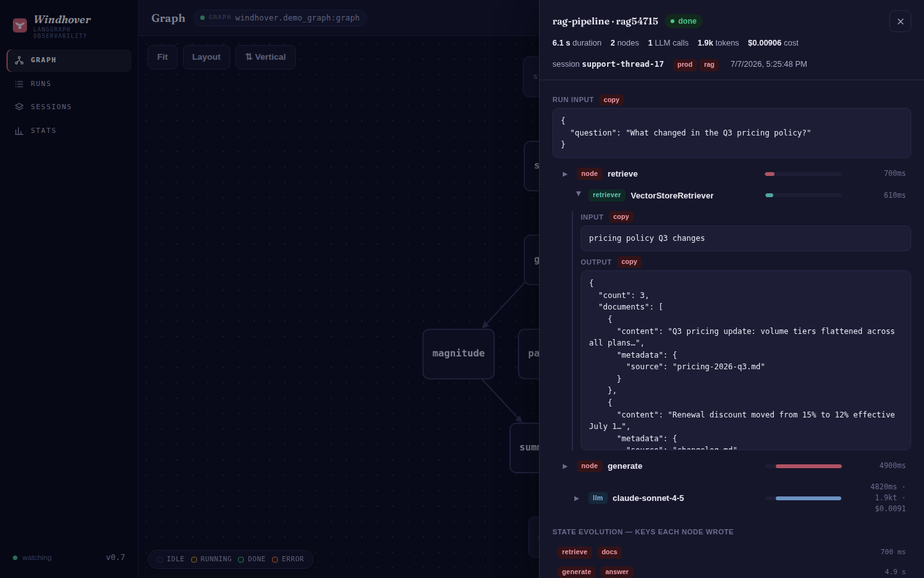Copy the retriever input

[x=621, y=217]
